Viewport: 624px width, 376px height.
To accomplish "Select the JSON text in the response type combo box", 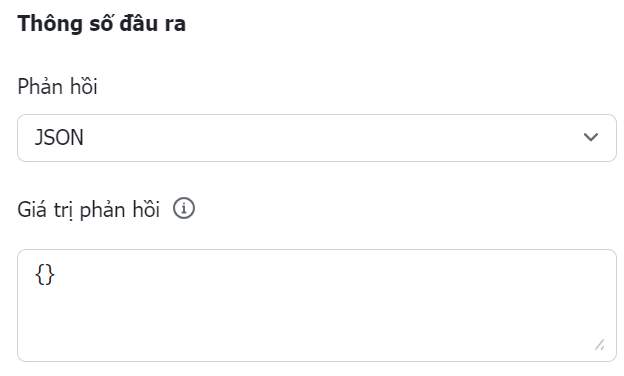I will point(59,138).
